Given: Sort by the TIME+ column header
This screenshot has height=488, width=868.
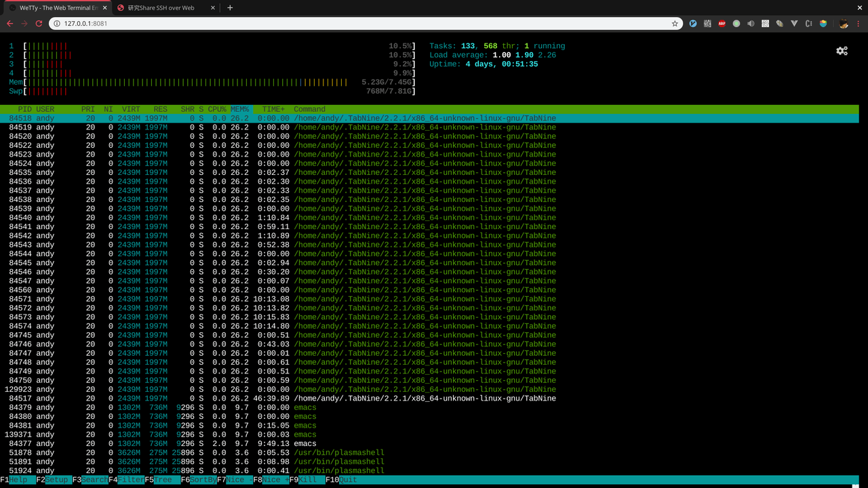Looking at the screenshot, I should point(274,109).
